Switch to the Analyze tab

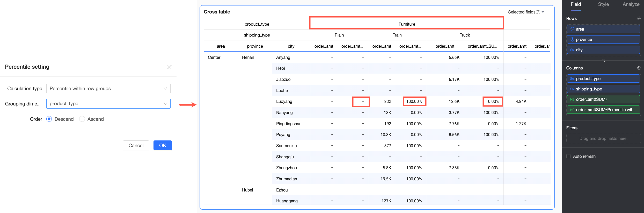(631, 4)
